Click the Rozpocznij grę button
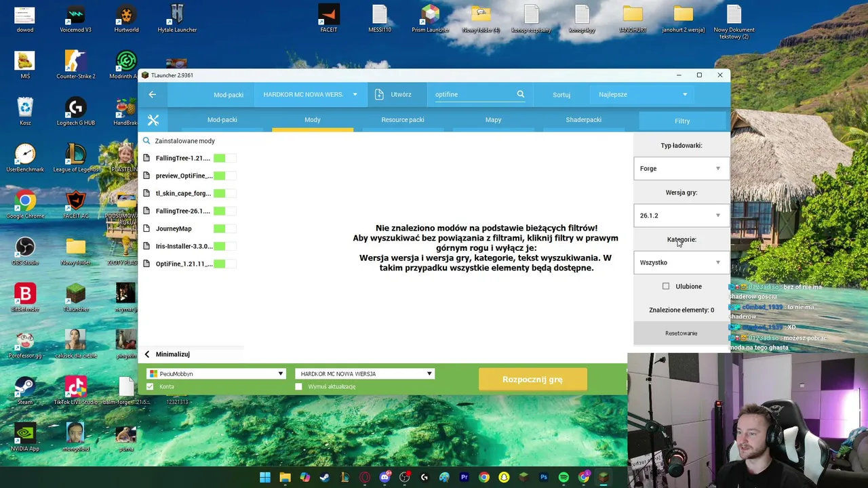Viewport: 868px width, 488px height. (x=532, y=380)
